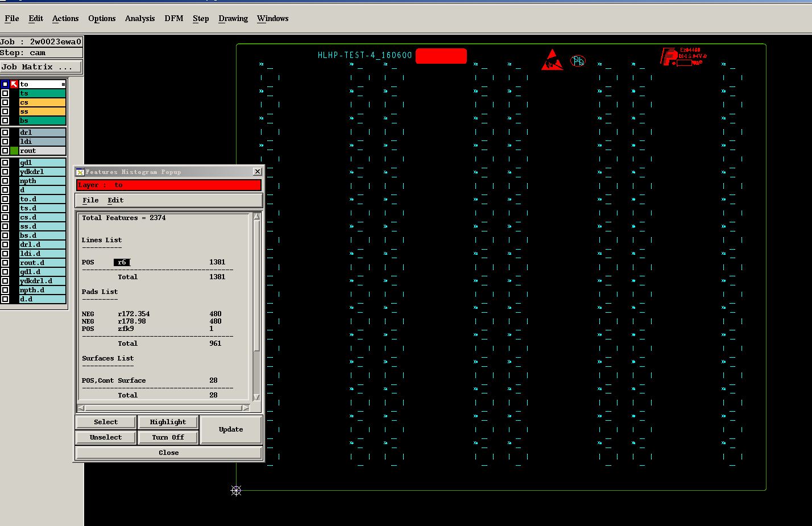Click the Features Histogram Popup window icon
812x526 pixels.
click(80, 172)
